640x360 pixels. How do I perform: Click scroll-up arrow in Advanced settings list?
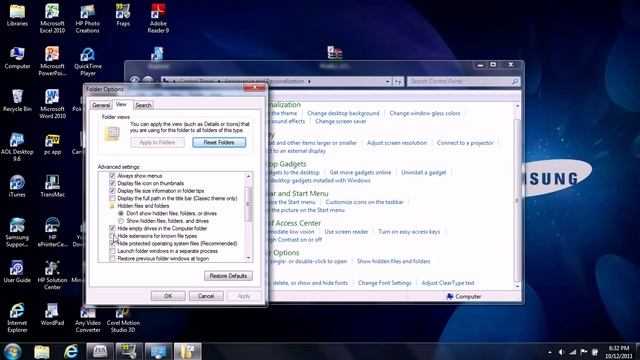click(248, 176)
